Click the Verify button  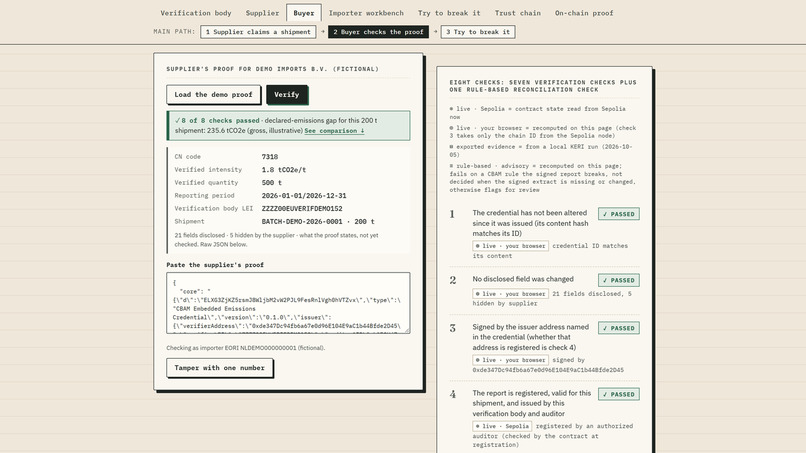click(x=286, y=95)
